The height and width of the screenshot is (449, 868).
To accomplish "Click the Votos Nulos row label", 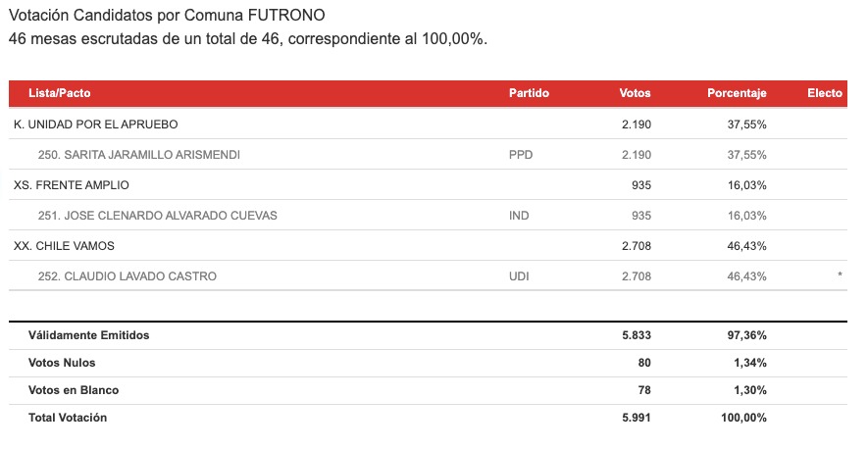I will click(62, 363).
